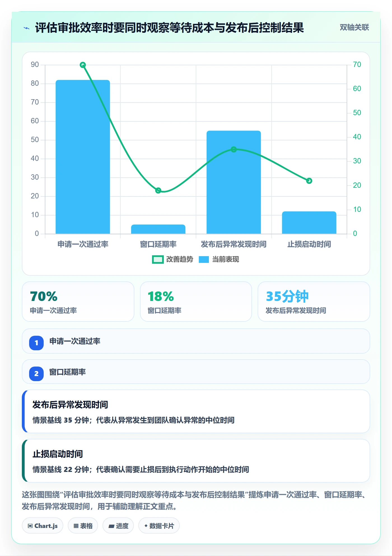Click x-axis label 窗口延期率
392x556 pixels.
click(x=158, y=244)
